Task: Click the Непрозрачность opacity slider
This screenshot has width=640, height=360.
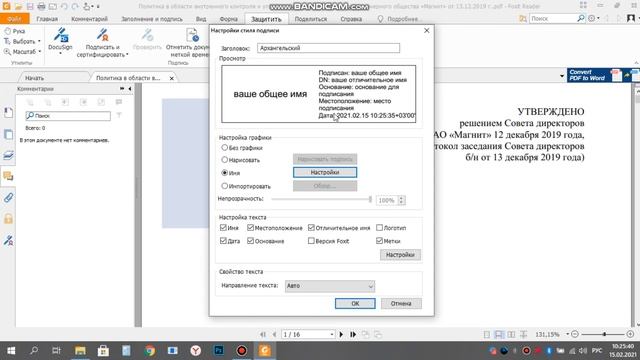Action: coord(322,200)
